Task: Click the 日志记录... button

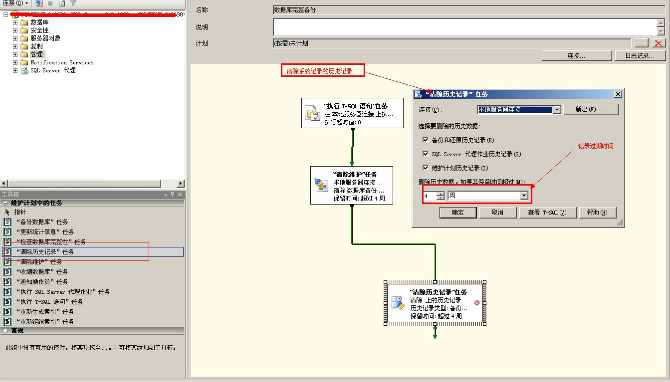Action: click(640, 56)
